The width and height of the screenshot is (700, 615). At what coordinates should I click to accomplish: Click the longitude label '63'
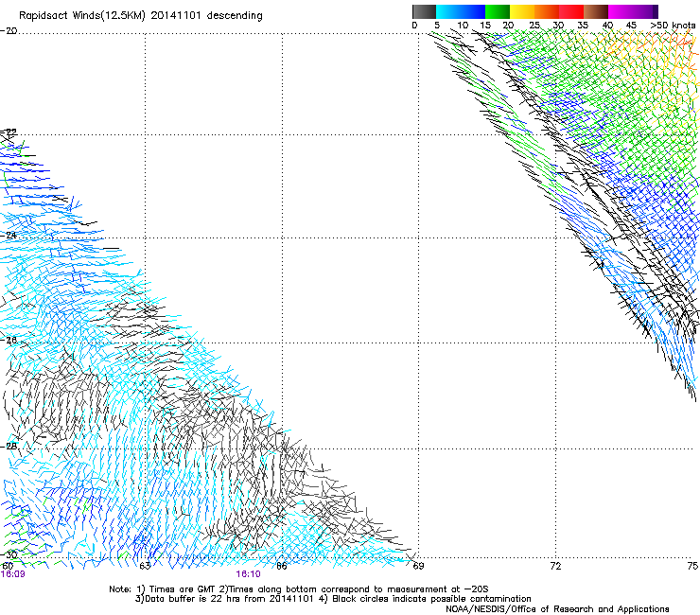(x=145, y=566)
